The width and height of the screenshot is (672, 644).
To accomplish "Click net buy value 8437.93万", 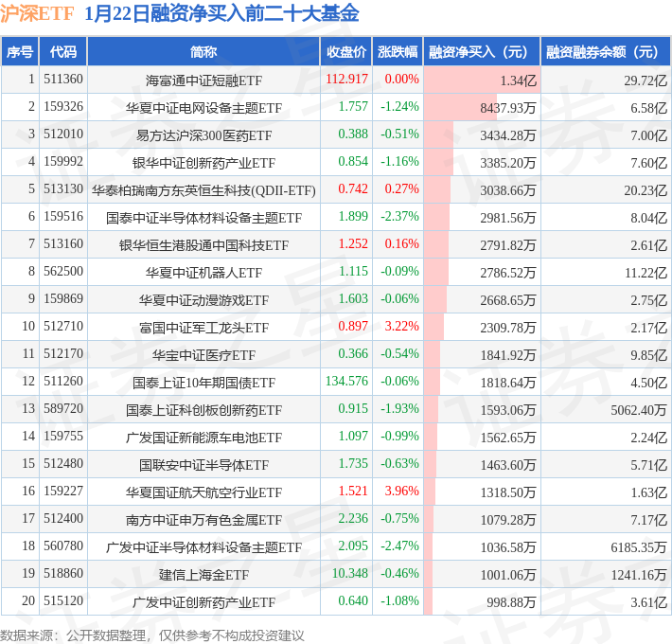I will click(x=508, y=108).
